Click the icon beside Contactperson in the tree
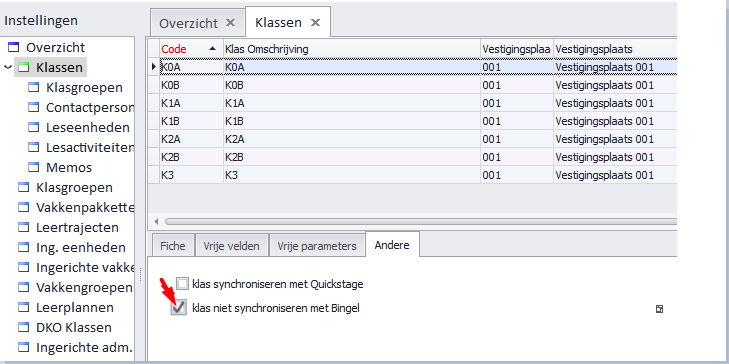 click(33, 107)
